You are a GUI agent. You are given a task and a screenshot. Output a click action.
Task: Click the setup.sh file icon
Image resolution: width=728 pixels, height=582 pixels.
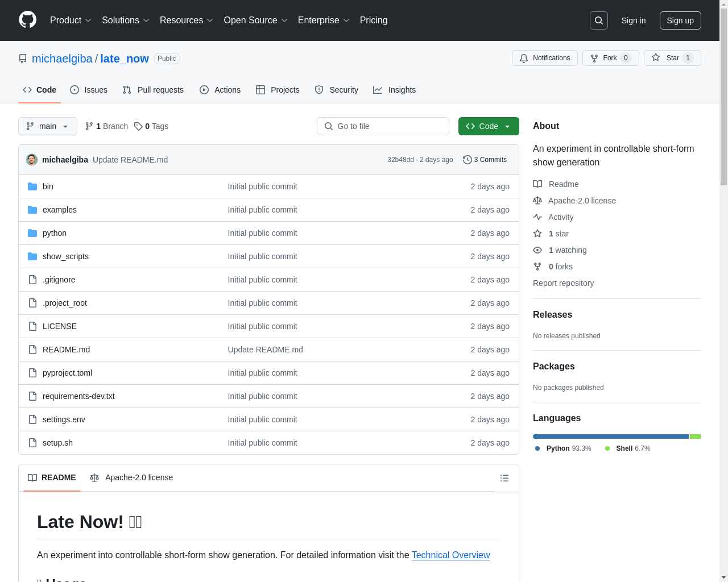pyautogui.click(x=32, y=443)
